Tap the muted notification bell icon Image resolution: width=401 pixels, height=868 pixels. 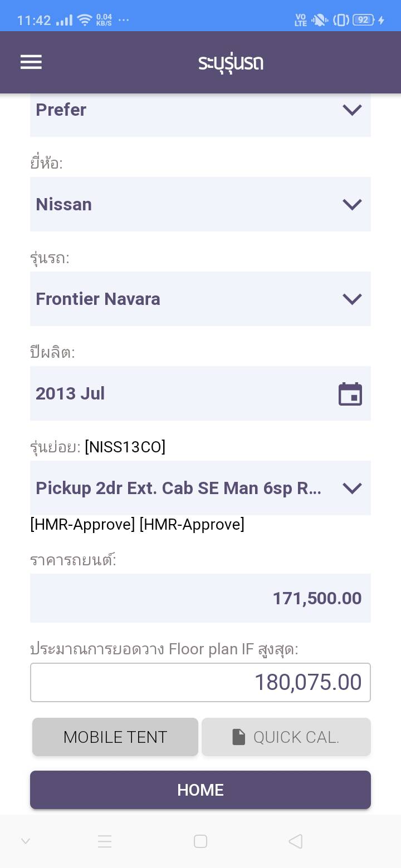click(x=320, y=21)
